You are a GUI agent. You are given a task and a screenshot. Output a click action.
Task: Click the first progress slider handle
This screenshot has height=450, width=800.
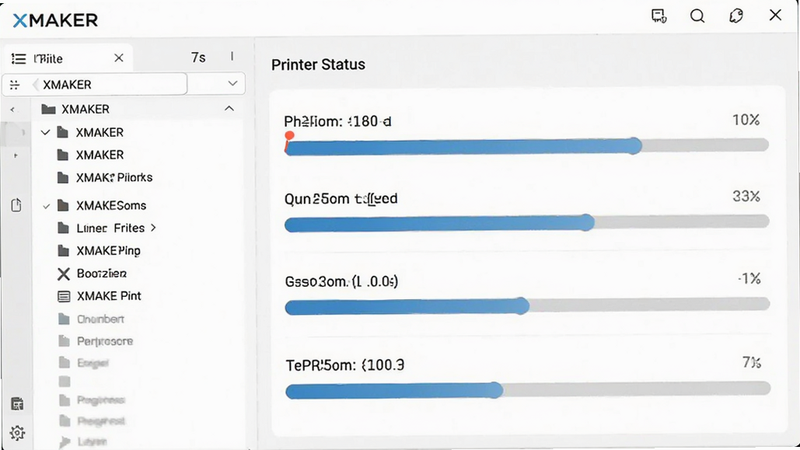point(634,146)
